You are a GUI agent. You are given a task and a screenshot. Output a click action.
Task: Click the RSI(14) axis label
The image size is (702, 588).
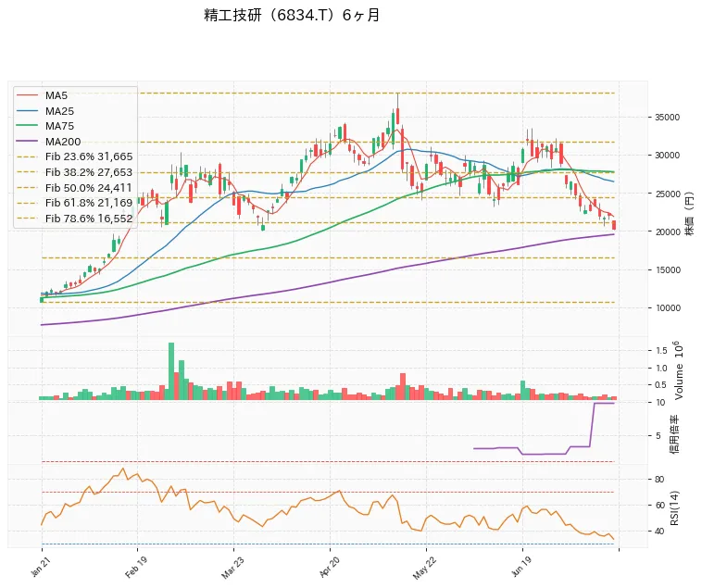[674, 507]
